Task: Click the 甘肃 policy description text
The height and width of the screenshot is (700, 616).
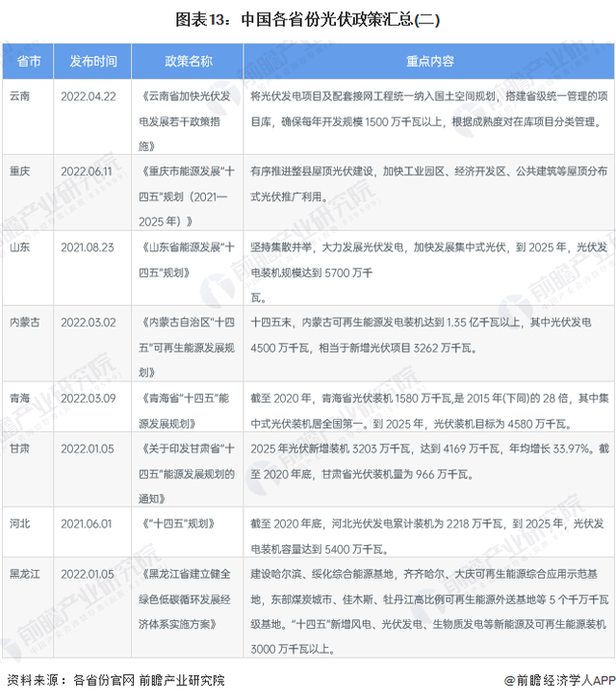Action: click(428, 460)
